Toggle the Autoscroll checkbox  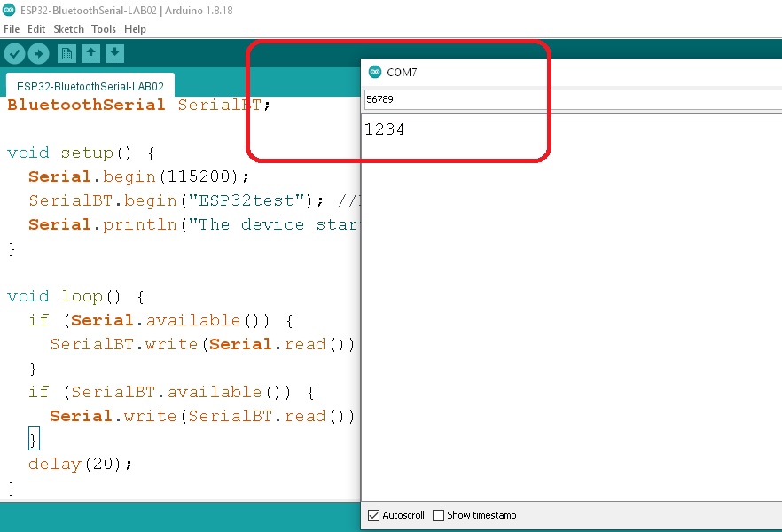(373, 515)
